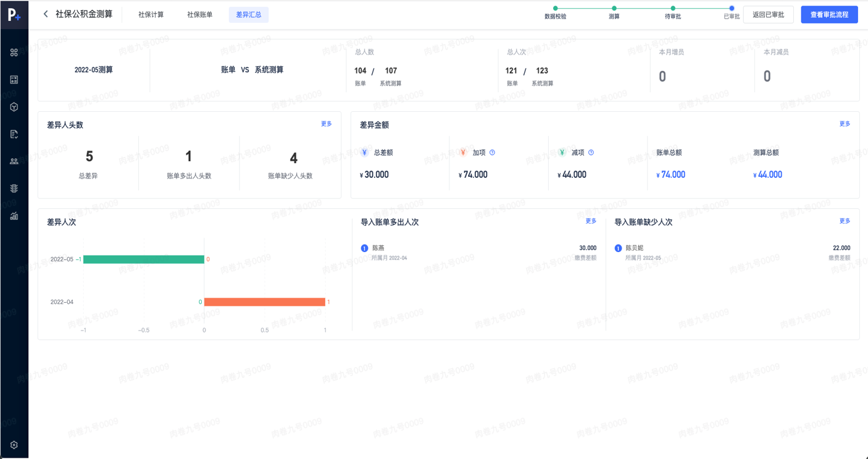The height and width of the screenshot is (459, 868).
Task: Open the 3D cube icon in sidebar
Action: coord(14,107)
